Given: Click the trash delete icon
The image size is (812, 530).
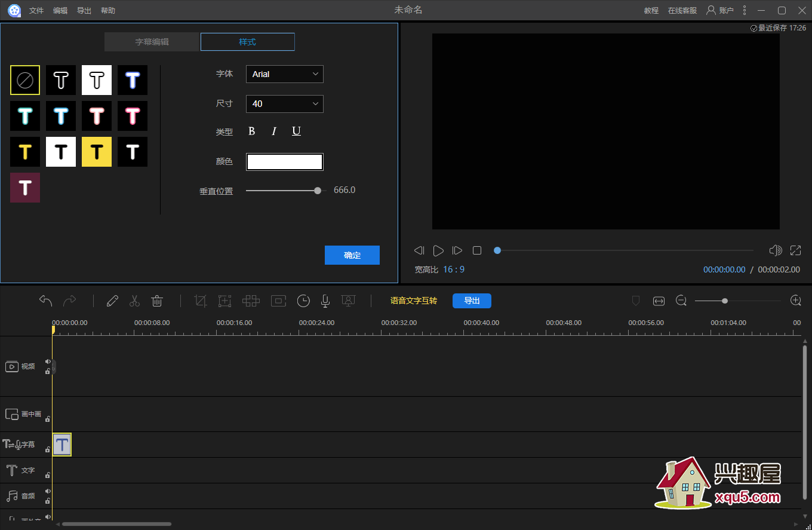Looking at the screenshot, I should click(x=157, y=301).
